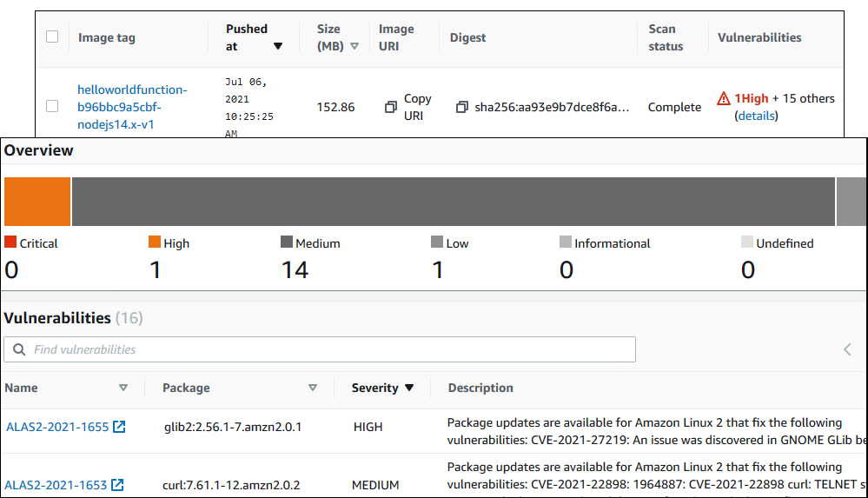This screenshot has height=498, width=868.
Task: Click the glib2:2.56.1-7.amzn2.0.1 package cell
Action: click(233, 427)
